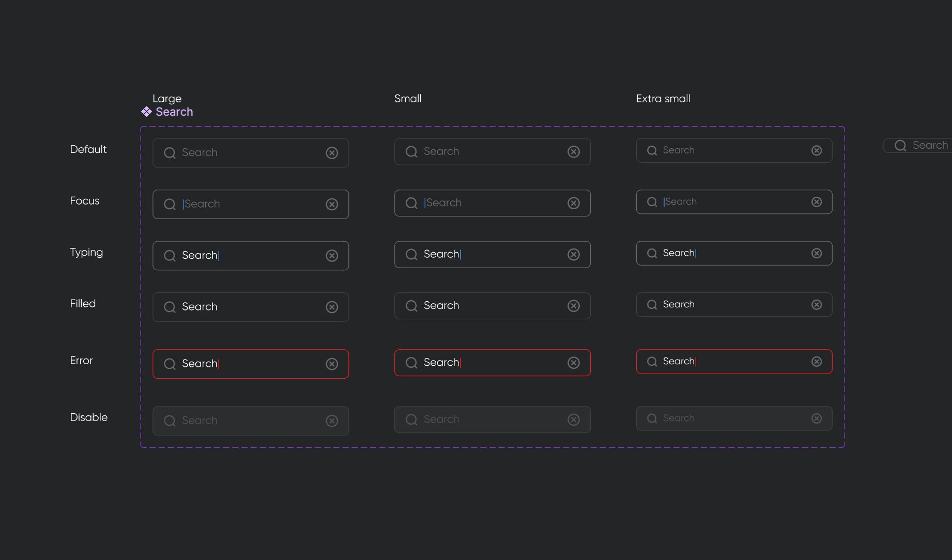The height and width of the screenshot is (560, 952).
Task: Click magnifier icon in Extra small Typing field
Action: pos(652,253)
